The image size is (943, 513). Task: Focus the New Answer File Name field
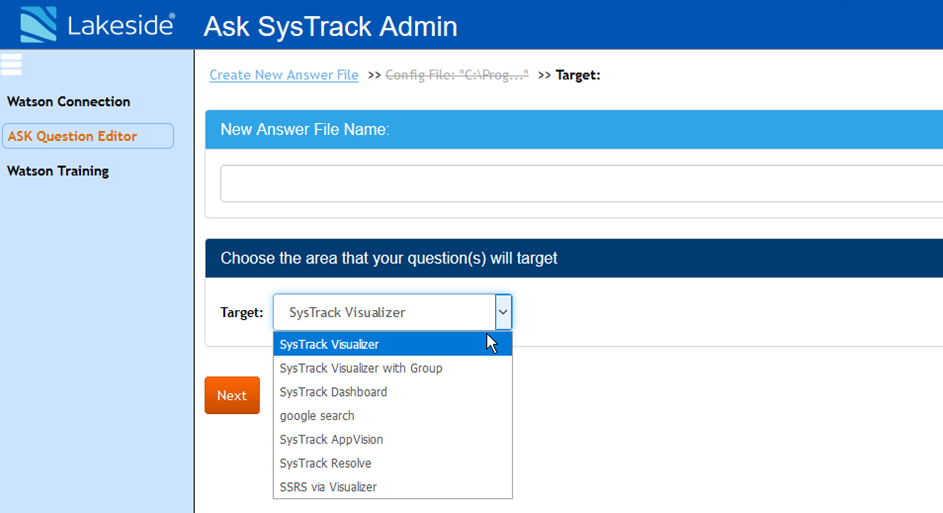pos(581,183)
